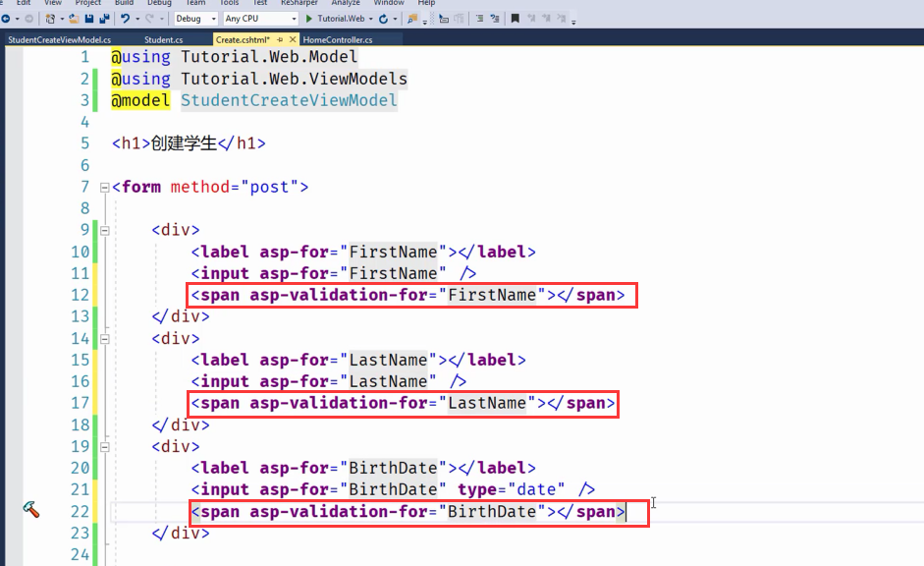924x566 pixels.
Task: Click the toolbar icon right of the dotted grip
Action: 444,19
